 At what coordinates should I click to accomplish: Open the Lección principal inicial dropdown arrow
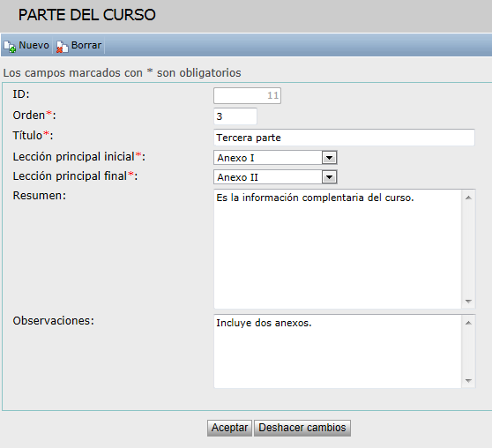[x=329, y=158]
